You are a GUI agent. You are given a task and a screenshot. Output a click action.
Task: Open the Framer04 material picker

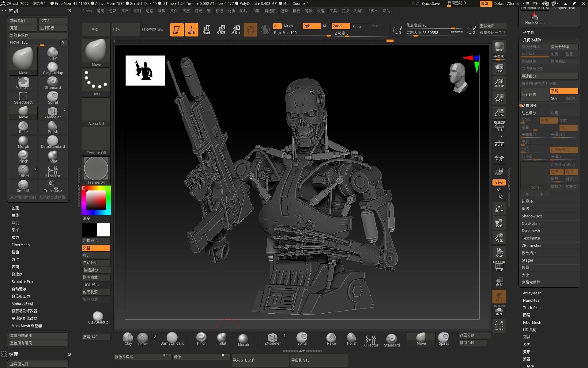(x=96, y=171)
